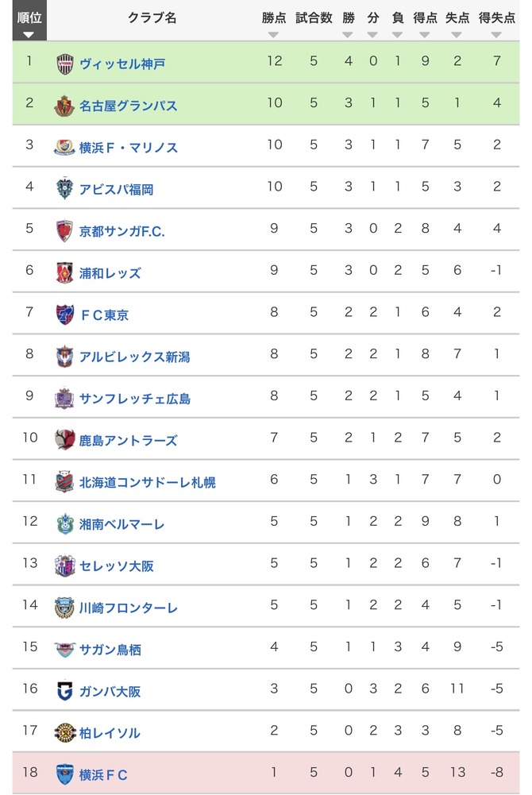532x795 pixels.
Task: Sort the table by the 得失点 column arrow
Action: point(496,35)
